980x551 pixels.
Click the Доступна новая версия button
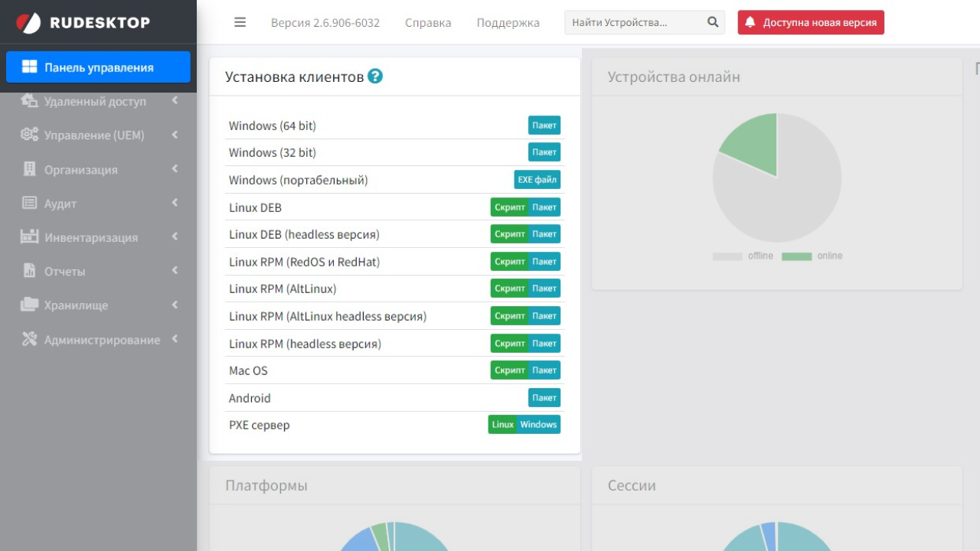pos(811,22)
